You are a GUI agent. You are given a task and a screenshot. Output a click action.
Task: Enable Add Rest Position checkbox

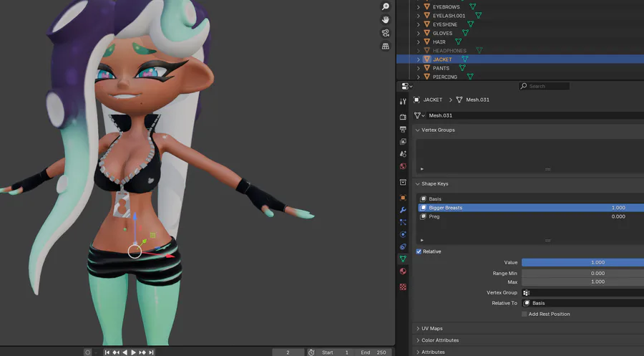tap(524, 314)
